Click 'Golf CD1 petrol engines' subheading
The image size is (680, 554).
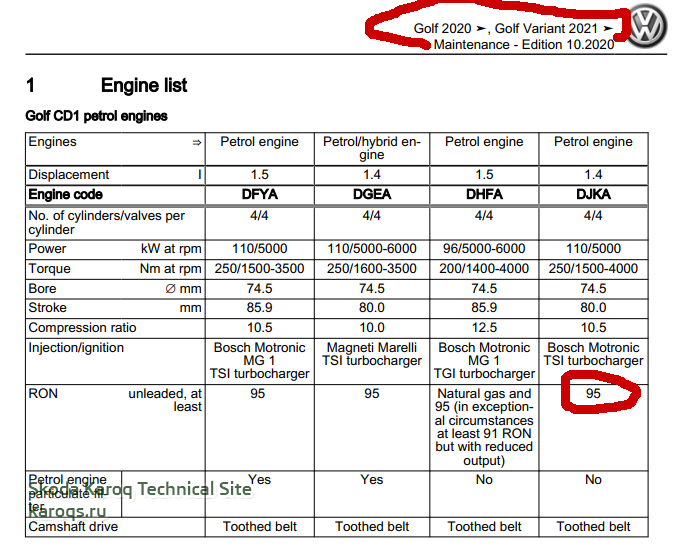coord(96,116)
